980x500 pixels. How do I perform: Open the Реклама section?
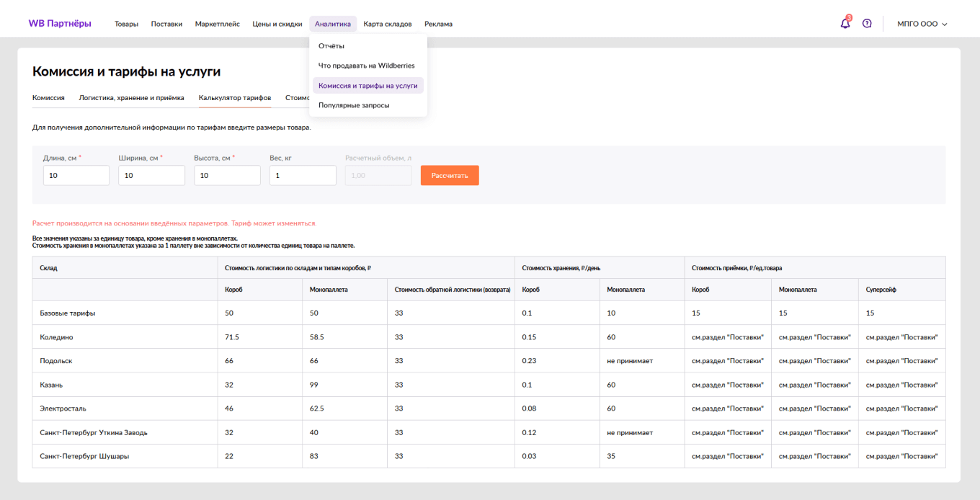[x=438, y=24]
